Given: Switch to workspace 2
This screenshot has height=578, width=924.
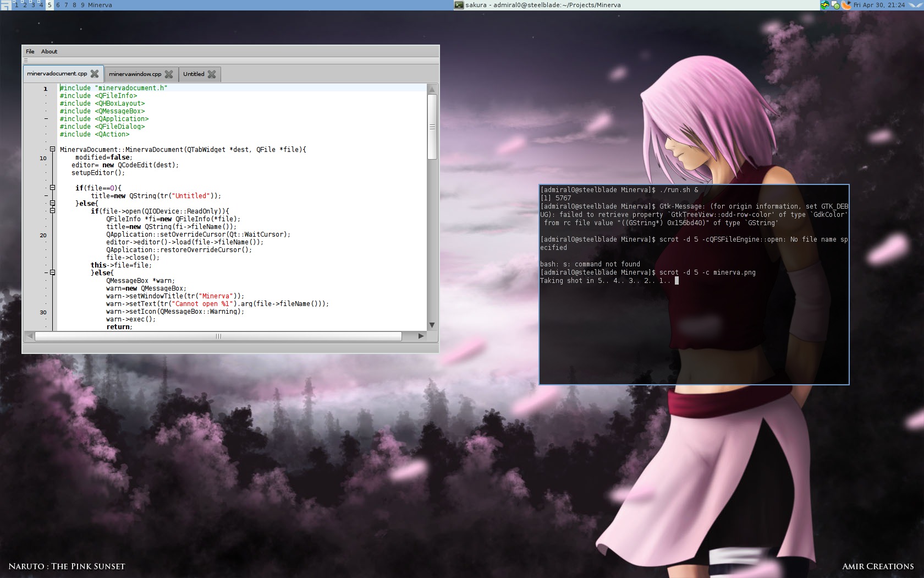Looking at the screenshot, I should click(x=24, y=5).
